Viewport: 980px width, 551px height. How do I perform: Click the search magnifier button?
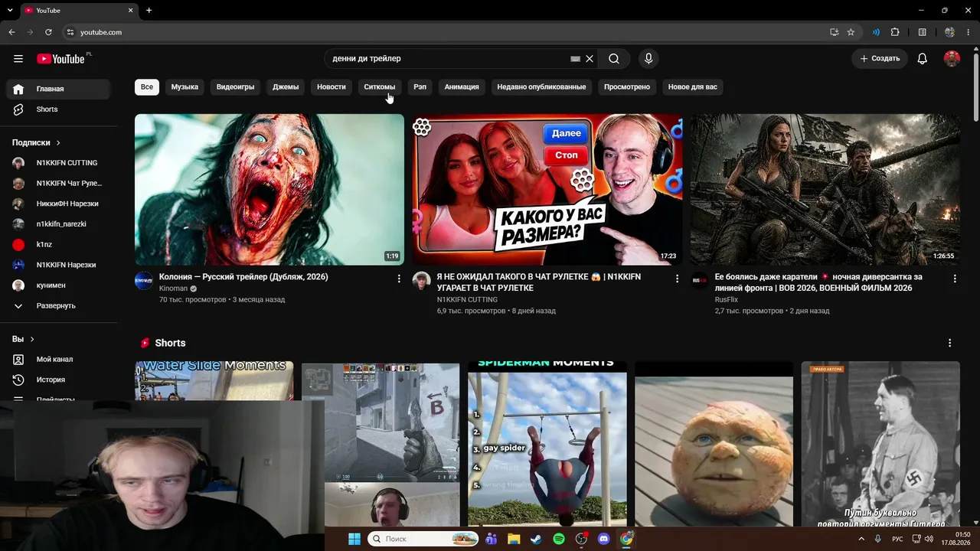click(x=614, y=59)
